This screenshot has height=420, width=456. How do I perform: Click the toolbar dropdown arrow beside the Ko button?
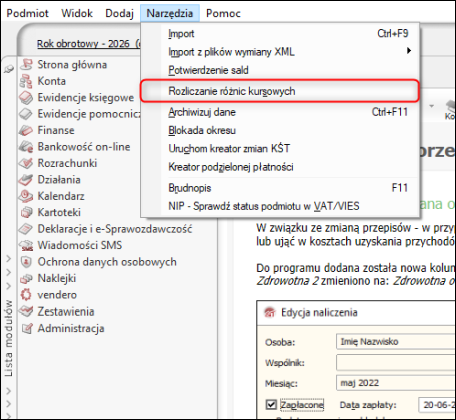click(x=431, y=106)
